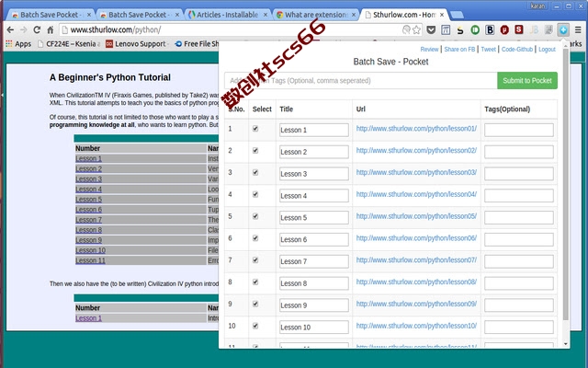Image resolution: width=588 pixels, height=368 pixels.
Task: Click the browser forward arrow
Action: [24, 29]
